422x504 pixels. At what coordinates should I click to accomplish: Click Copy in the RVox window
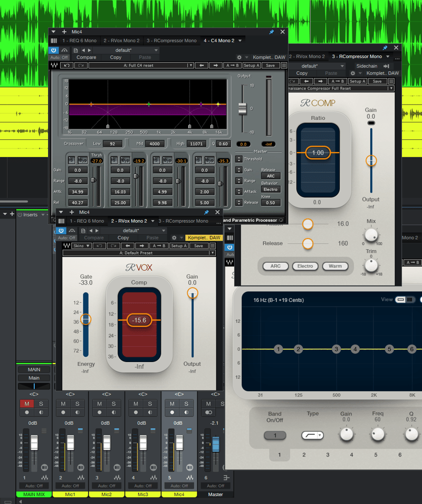point(123,237)
